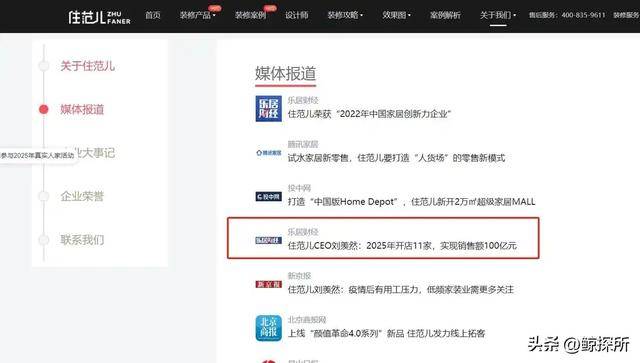Click the 住范儿 ZHU FANER logo
Image resolution: width=640 pixels, height=363 pixels.
tap(99, 17)
